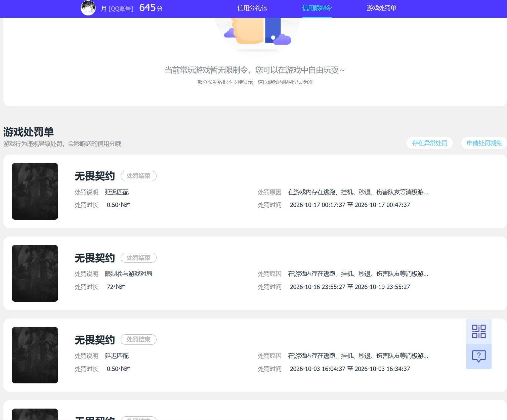Click time range 2026-10-16 23:55:27 至 2026-10-19
This screenshot has height=420, width=507.
click(x=350, y=287)
